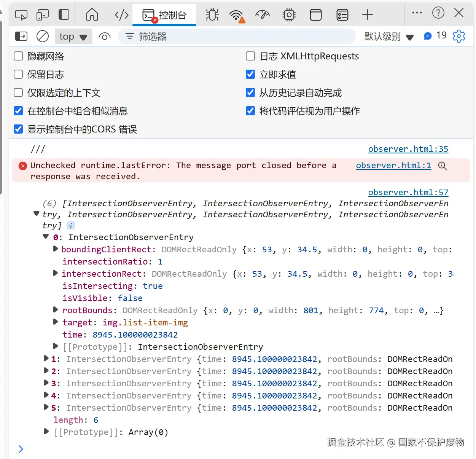Open the 默认级别 log level dropdown
This screenshot has width=476, height=459.
(389, 37)
